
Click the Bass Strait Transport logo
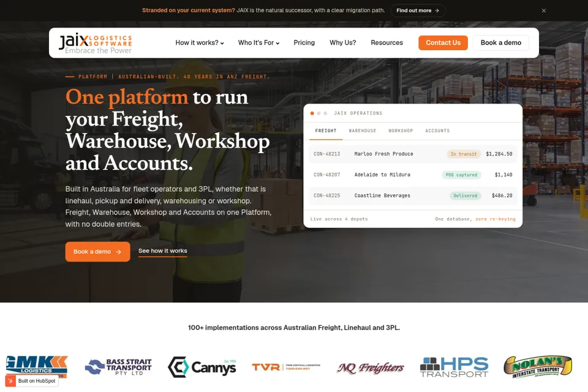point(118,367)
